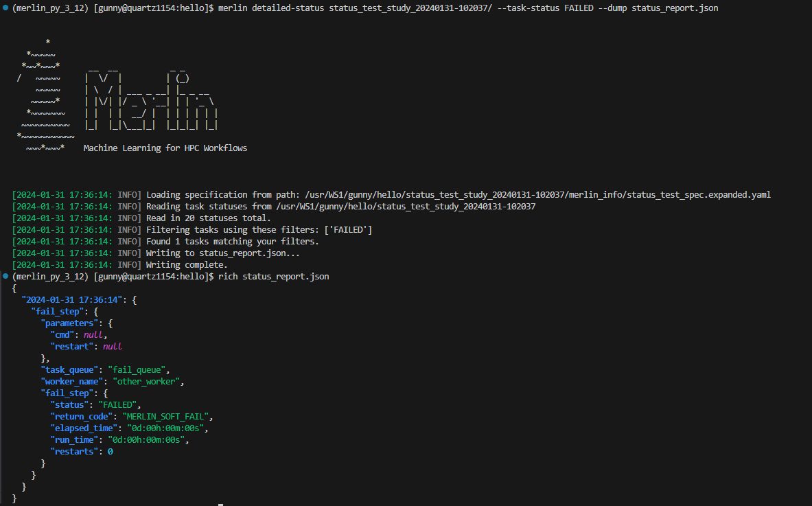Click the "MERLIN_SOFT_FAIL" value
The width and height of the screenshot is (812, 506).
pyautogui.click(x=165, y=416)
